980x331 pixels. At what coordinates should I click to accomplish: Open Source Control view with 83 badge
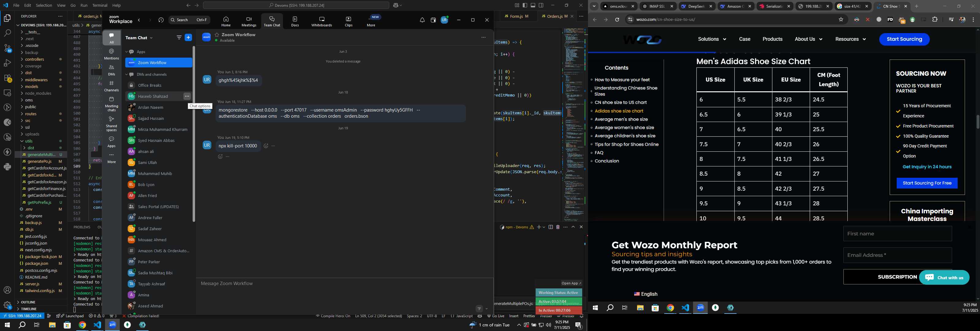point(7,48)
